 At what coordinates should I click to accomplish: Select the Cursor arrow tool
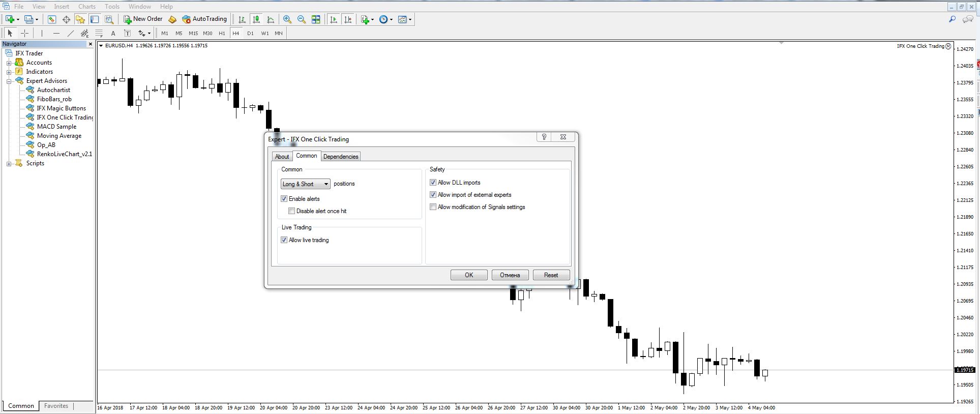click(x=10, y=33)
